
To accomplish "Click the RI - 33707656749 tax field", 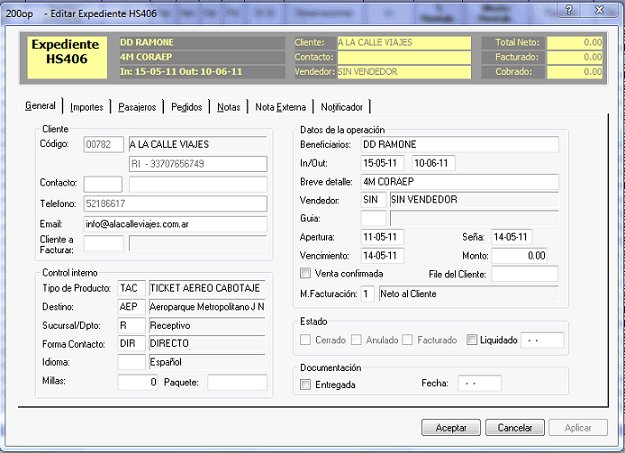I will coord(198,164).
